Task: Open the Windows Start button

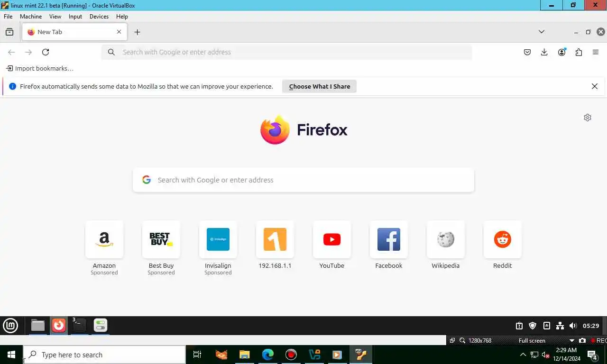Action: 11,355
